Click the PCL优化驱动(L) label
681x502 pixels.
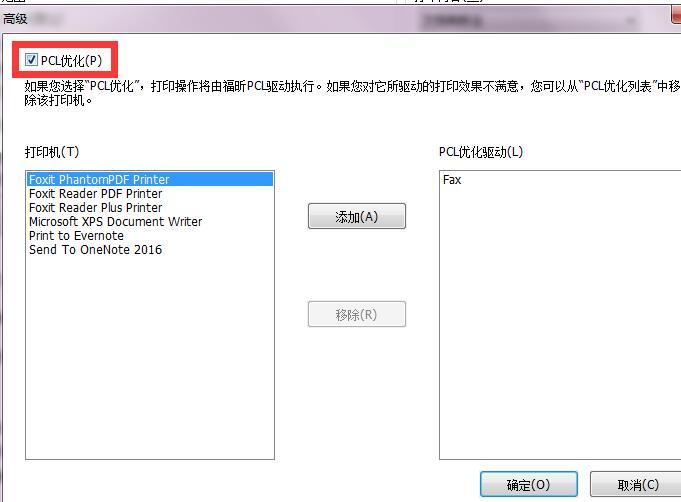tap(481, 152)
